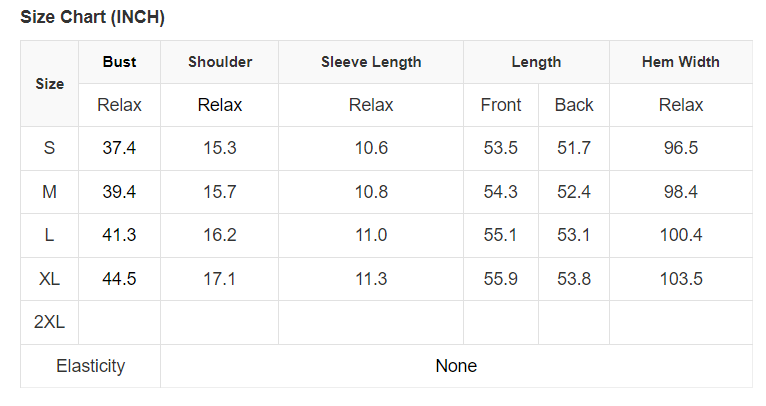Click the Size Chart (INCH) heading
Image resolution: width=766 pixels, height=406 pixels.
(93, 17)
